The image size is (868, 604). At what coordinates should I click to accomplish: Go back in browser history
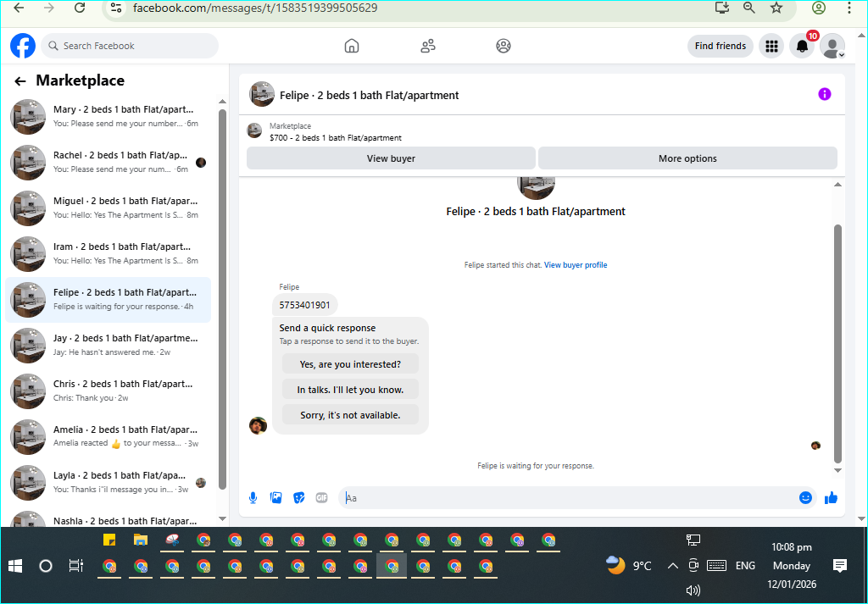pos(19,8)
